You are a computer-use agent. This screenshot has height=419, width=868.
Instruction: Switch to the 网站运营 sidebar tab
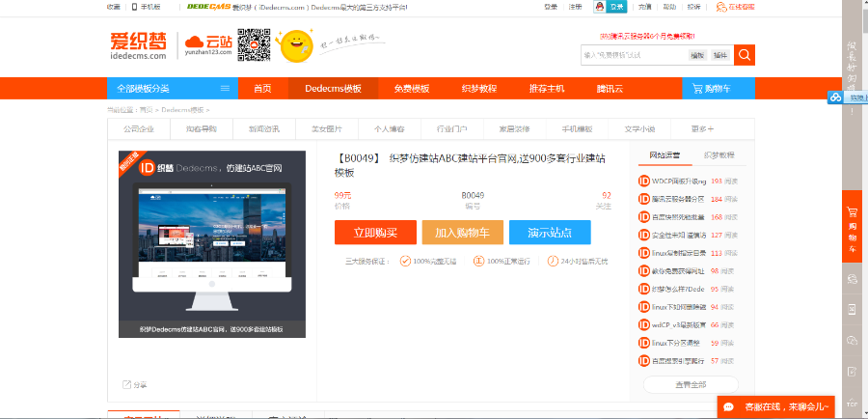point(665,155)
